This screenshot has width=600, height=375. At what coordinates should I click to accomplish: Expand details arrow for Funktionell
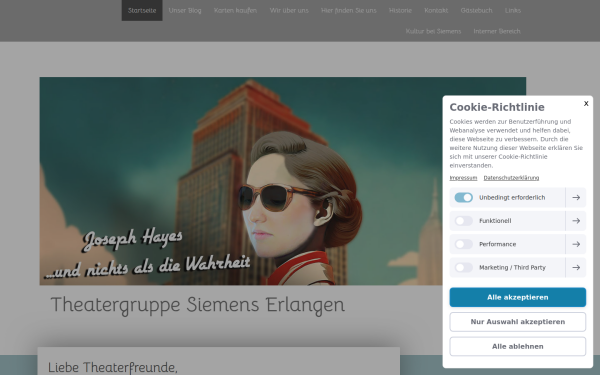576,221
